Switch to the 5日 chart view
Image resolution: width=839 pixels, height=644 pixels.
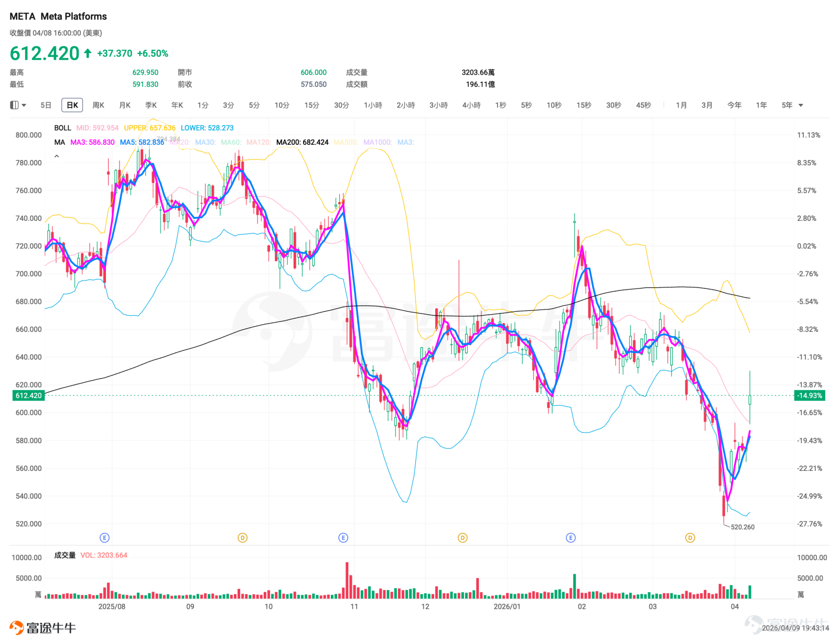point(46,105)
